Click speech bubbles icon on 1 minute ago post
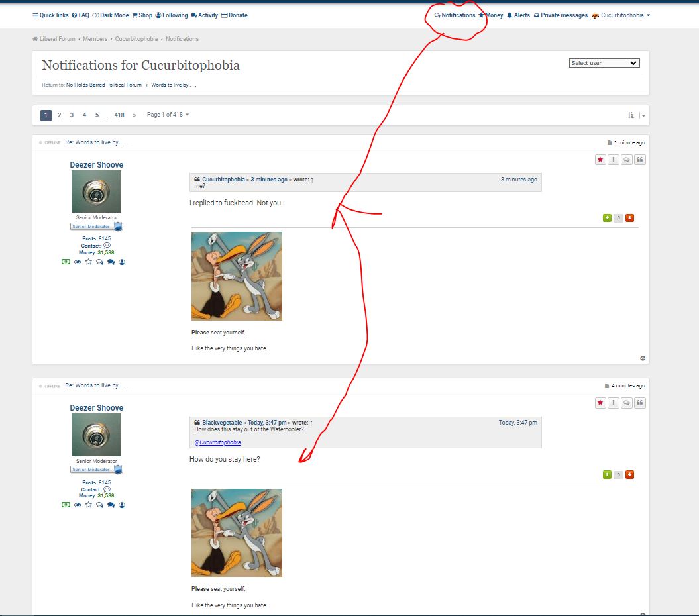 tap(627, 160)
